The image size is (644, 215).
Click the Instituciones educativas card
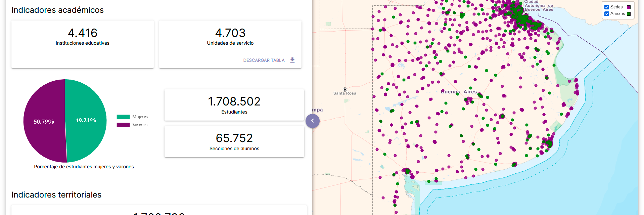coord(83,44)
